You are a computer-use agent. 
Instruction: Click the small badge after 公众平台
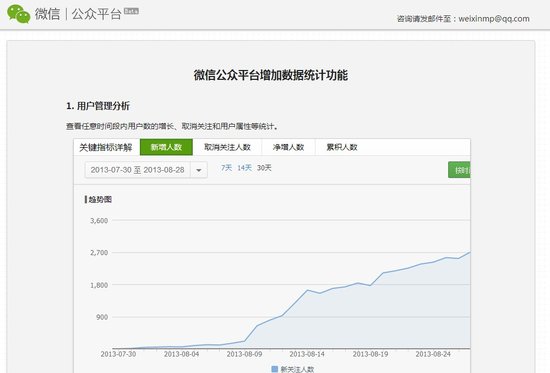[x=131, y=11]
